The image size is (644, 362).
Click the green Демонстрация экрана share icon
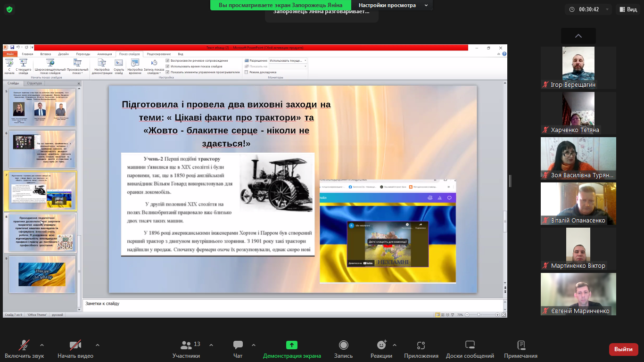coord(292,346)
